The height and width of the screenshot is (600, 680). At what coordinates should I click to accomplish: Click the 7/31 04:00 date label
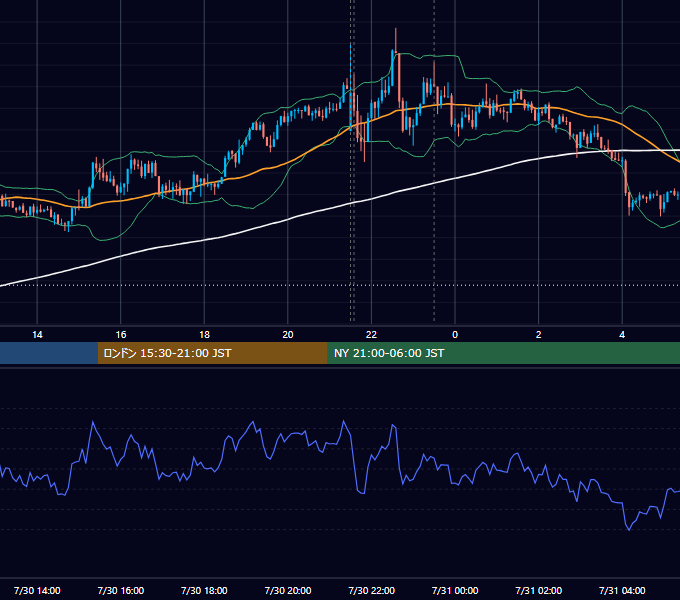point(622,590)
